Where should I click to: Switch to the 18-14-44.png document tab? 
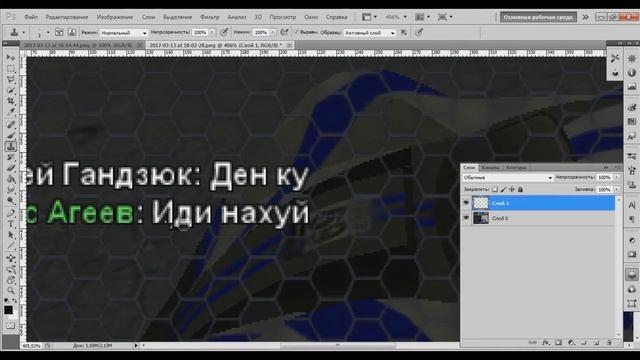click(x=78, y=45)
